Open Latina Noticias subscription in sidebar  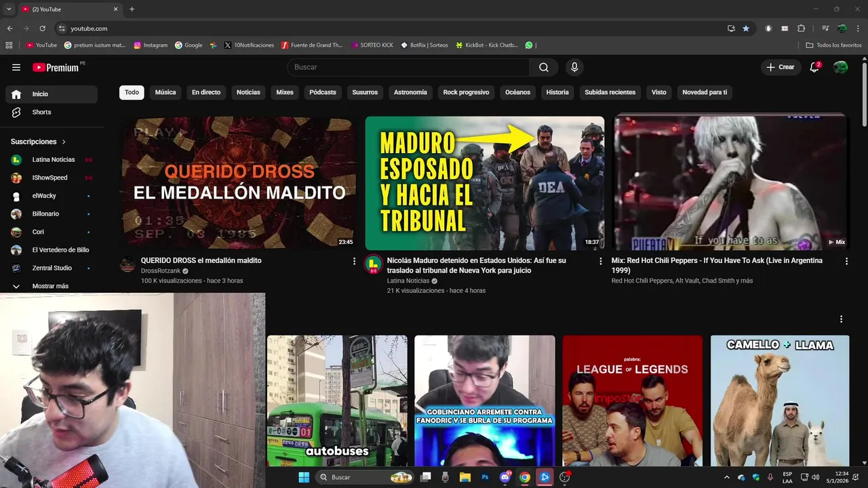tap(52, 159)
